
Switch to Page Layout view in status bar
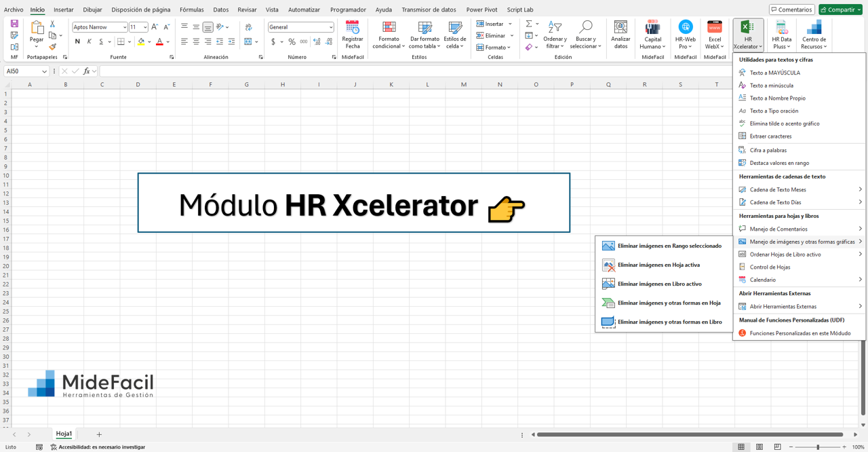(x=759, y=447)
